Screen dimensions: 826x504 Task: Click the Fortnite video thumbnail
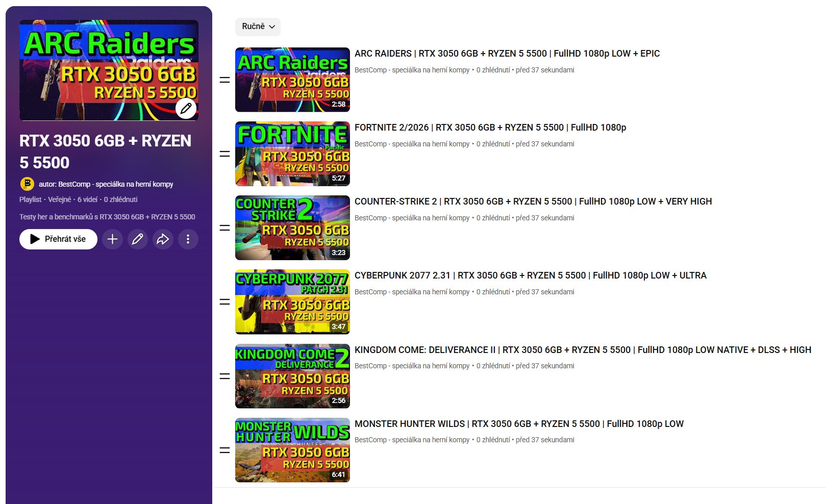click(292, 154)
